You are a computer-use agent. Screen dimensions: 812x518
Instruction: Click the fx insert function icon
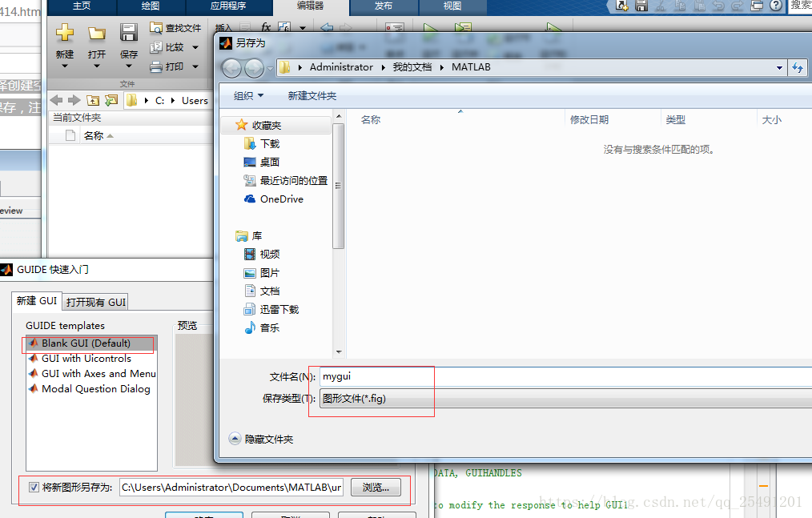click(x=266, y=27)
